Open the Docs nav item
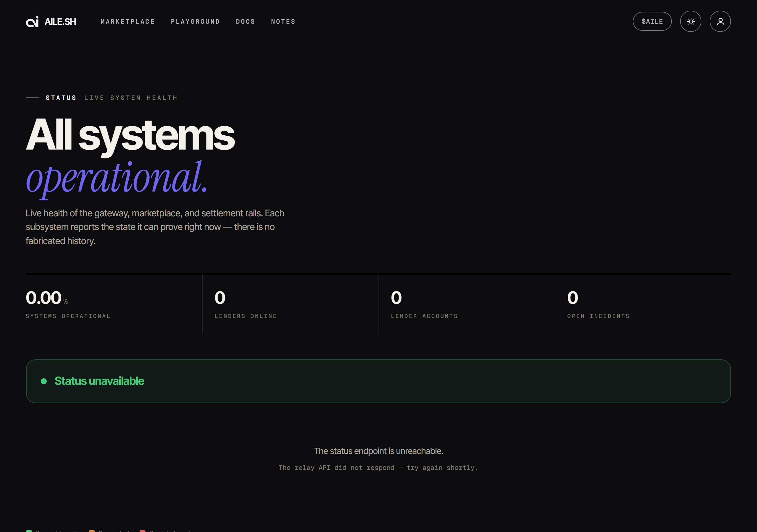757x532 pixels. [246, 21]
